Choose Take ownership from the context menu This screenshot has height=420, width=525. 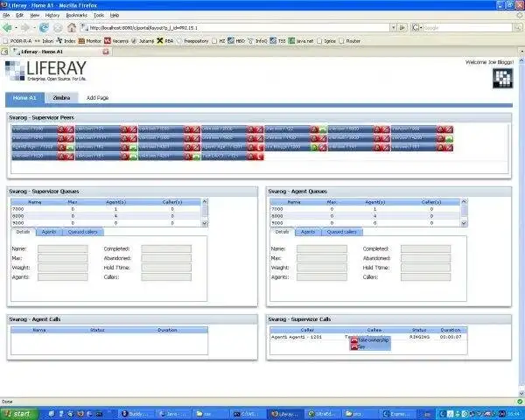(x=370, y=340)
